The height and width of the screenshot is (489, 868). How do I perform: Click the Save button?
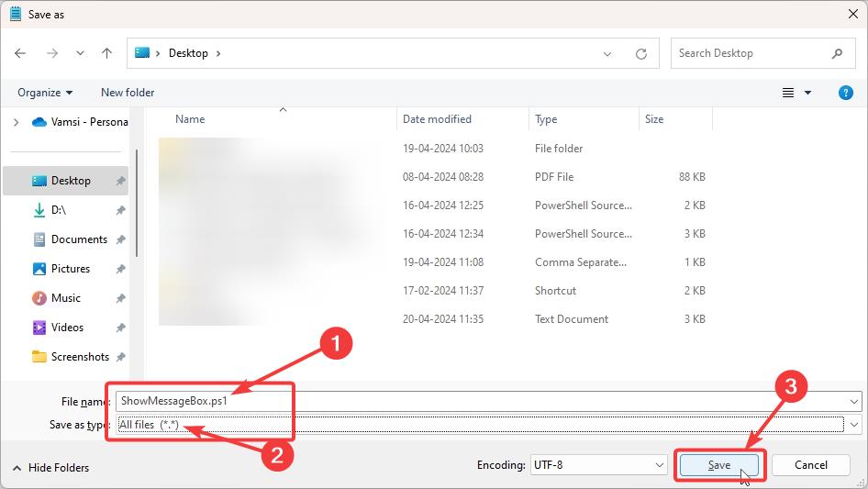719,465
